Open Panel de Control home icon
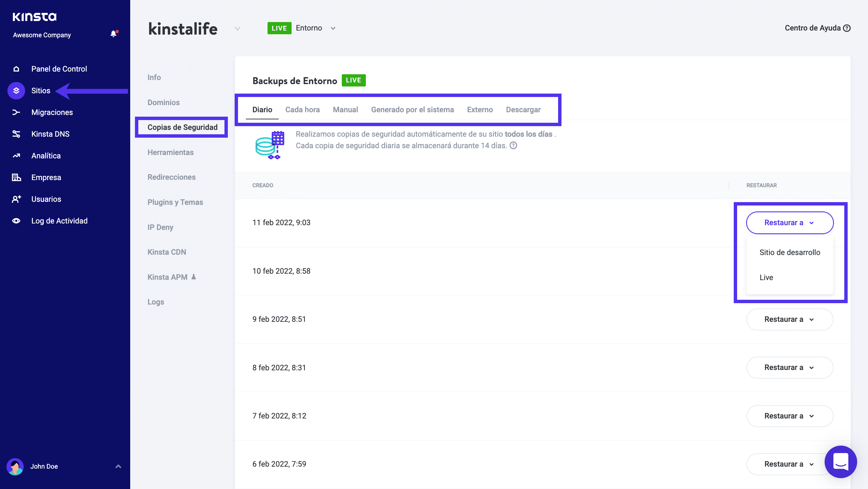Viewport: 868px width, 489px height. pyautogui.click(x=16, y=69)
